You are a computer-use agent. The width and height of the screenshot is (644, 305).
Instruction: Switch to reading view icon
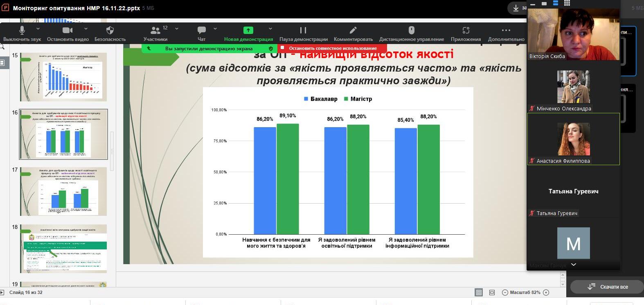pyautogui.click(x=492, y=292)
